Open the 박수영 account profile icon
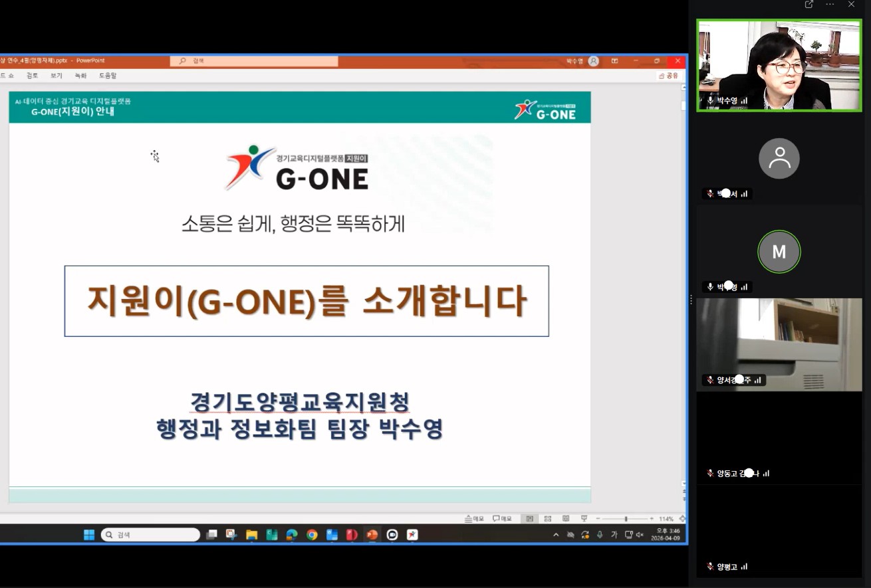 coord(593,61)
